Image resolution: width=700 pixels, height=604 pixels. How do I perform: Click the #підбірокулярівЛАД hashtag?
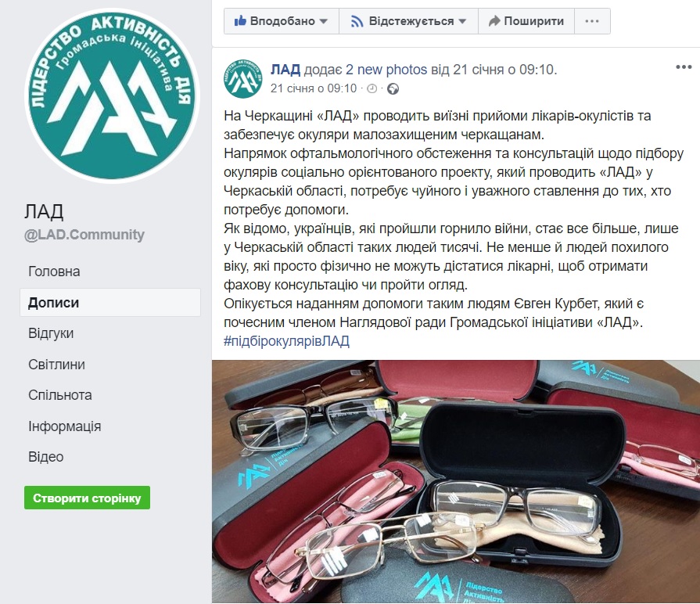point(286,341)
